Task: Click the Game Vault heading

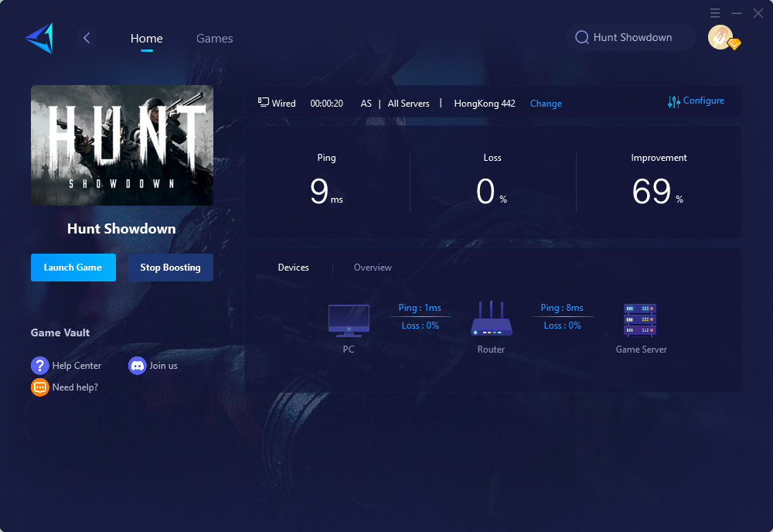Action: tap(60, 332)
